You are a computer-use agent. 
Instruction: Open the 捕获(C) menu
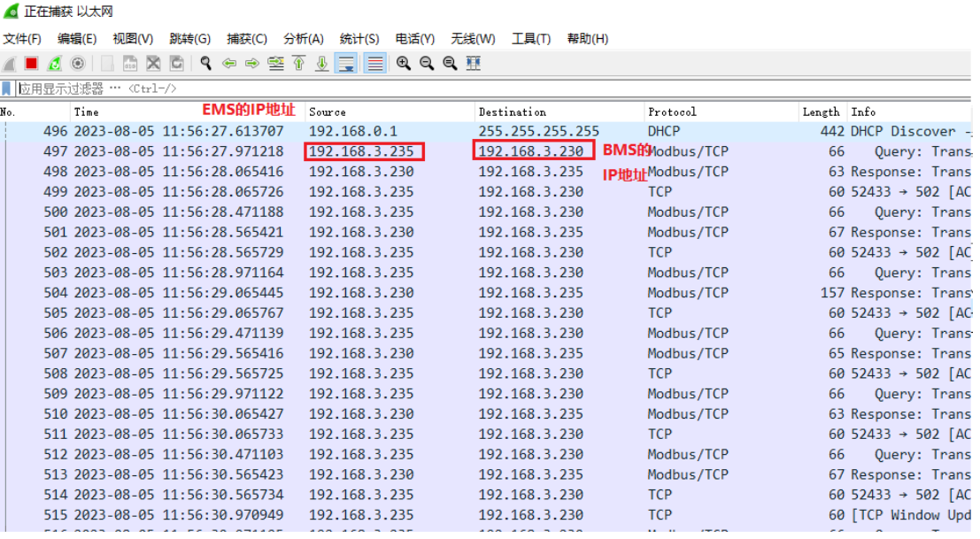pos(247,39)
